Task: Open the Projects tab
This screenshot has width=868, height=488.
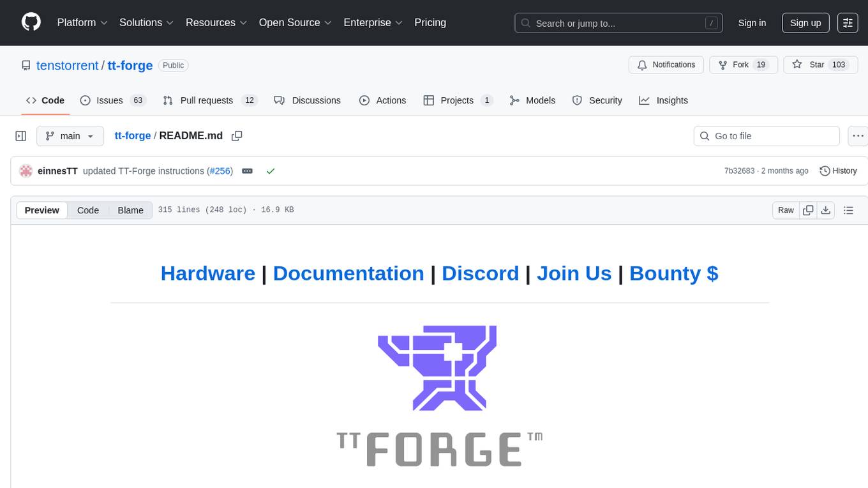Action: (x=458, y=100)
